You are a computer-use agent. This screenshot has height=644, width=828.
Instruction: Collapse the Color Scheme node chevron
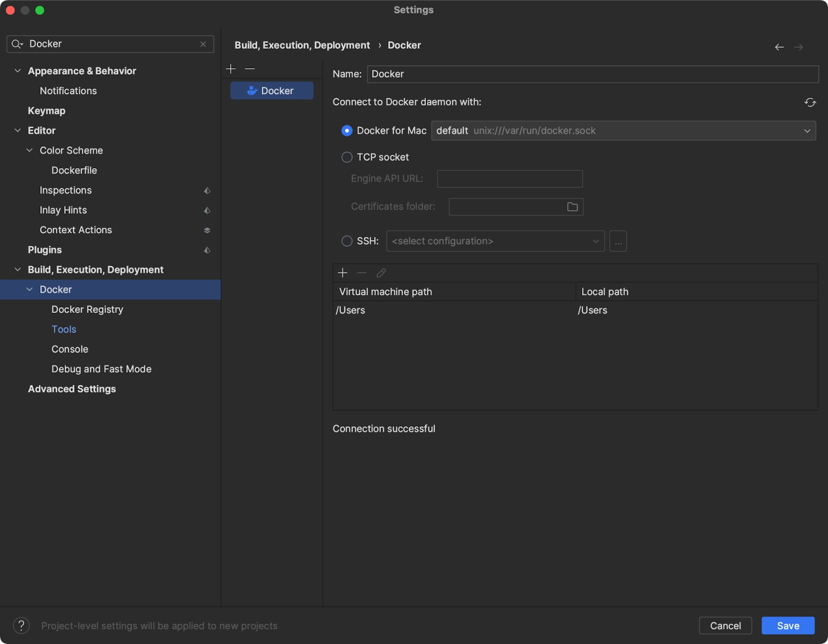pos(29,151)
